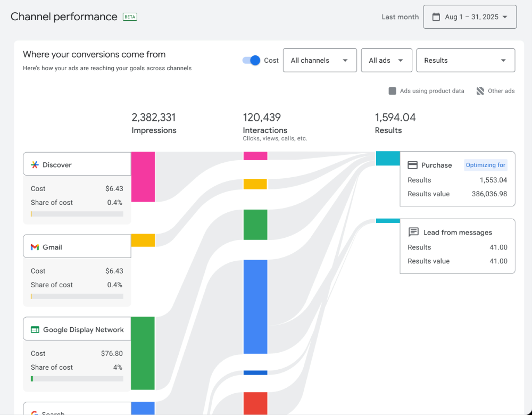Click the calendar icon in the date picker
Image resolution: width=532 pixels, height=415 pixels.
[435, 16]
